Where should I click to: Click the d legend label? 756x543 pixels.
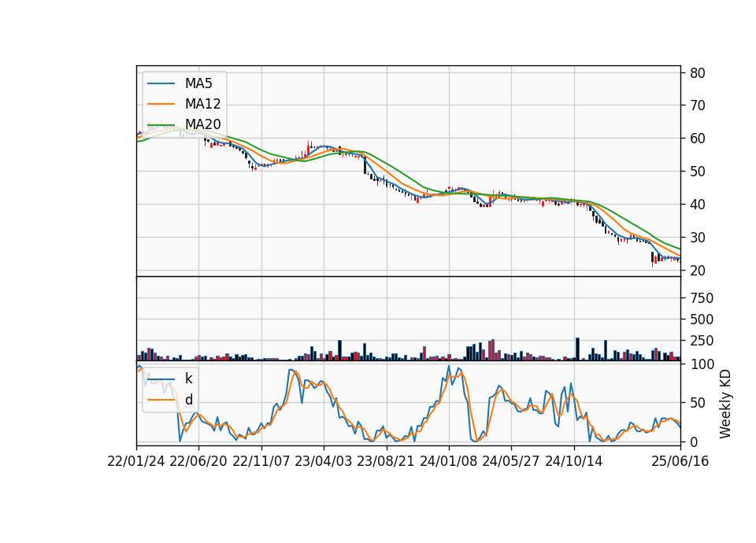pos(188,400)
